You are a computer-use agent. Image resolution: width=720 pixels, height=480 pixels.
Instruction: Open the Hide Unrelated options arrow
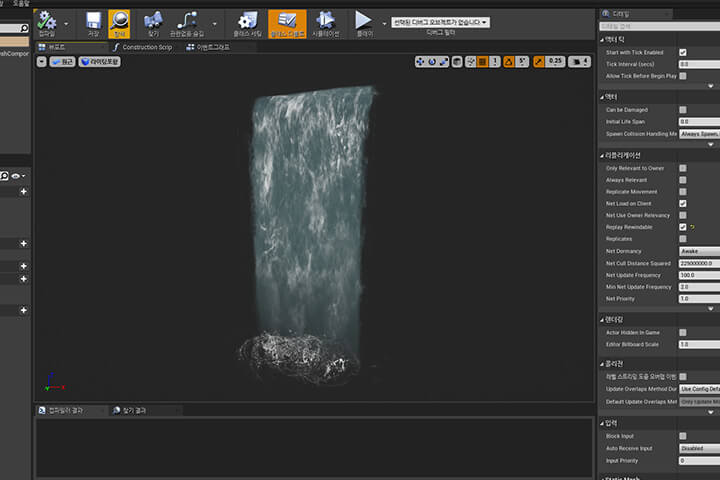[x=214, y=23]
